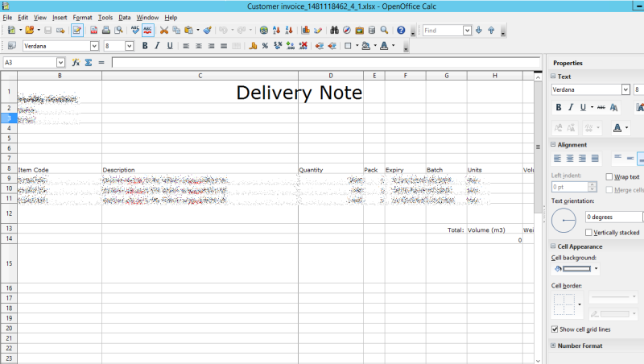Image resolution: width=644 pixels, height=364 pixels.
Task: Open the Tools menu
Action: (105, 17)
